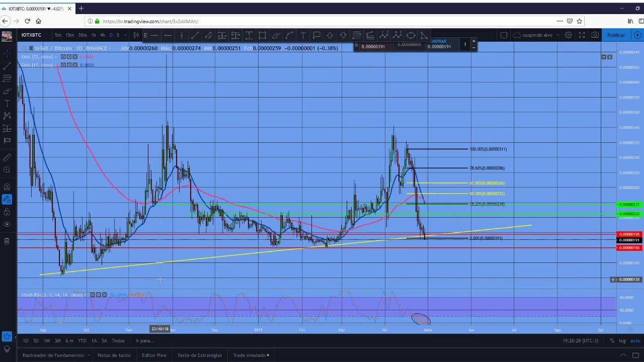Choose the text T tool in floating toolbar
The height and width of the screenshot is (362, 644).
(303, 35)
